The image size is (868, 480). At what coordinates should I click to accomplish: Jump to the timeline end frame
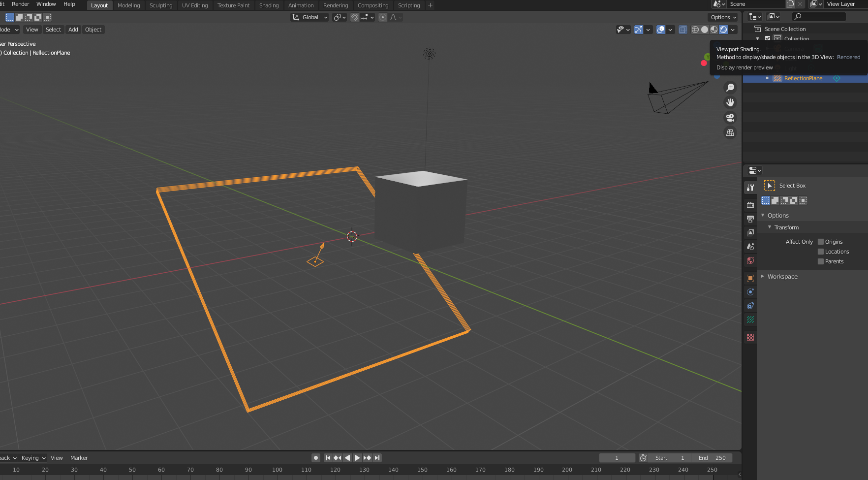click(377, 458)
